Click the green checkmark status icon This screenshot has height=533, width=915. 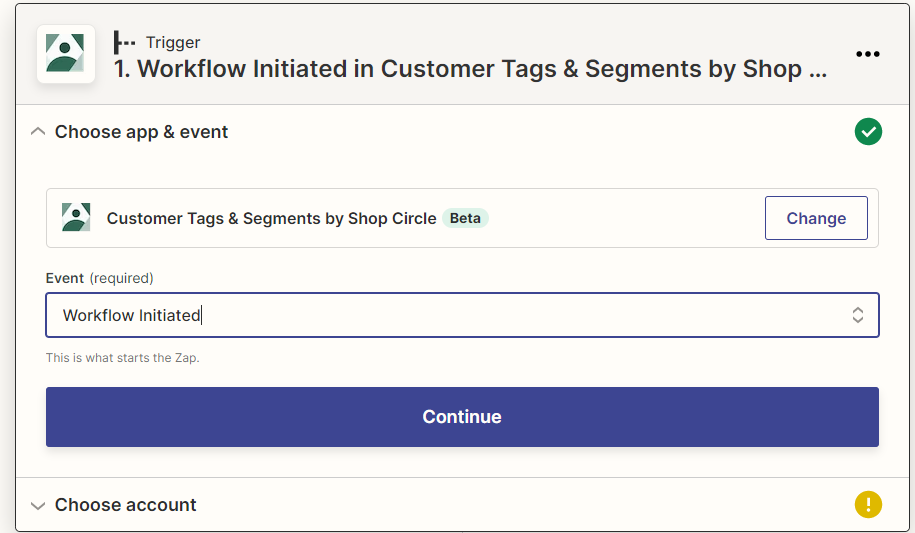[868, 131]
